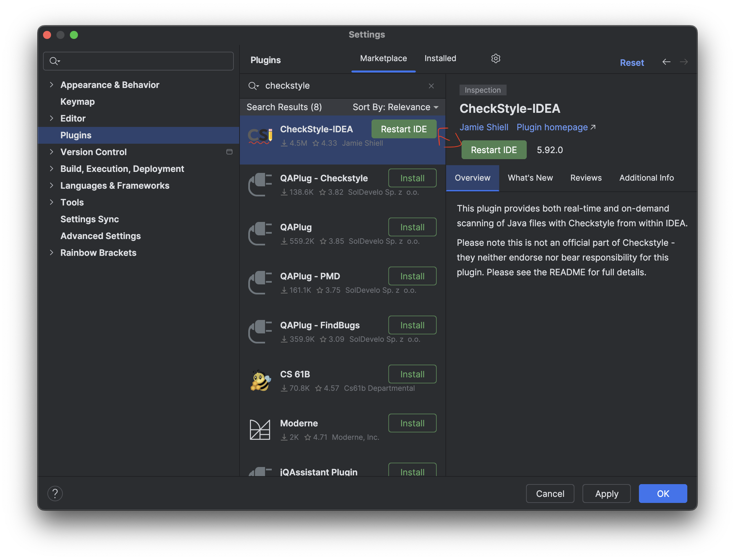Navigate forward with the right arrow
The width and height of the screenshot is (735, 560).
coord(684,62)
